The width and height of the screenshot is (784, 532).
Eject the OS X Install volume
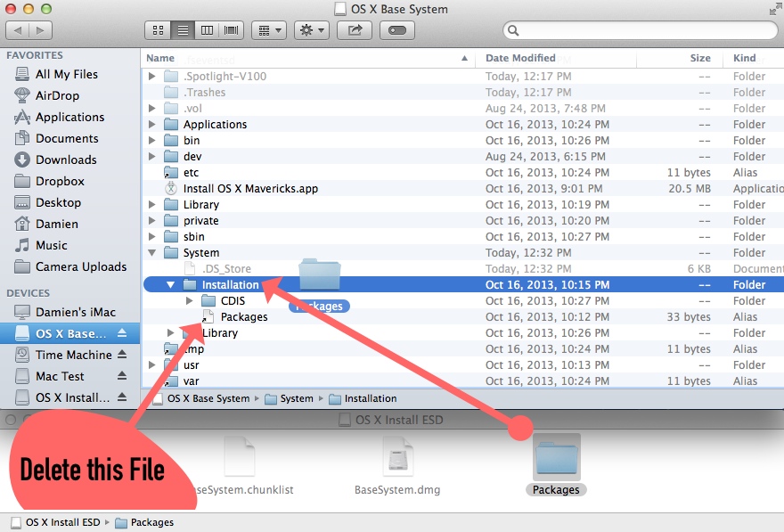click(122, 397)
